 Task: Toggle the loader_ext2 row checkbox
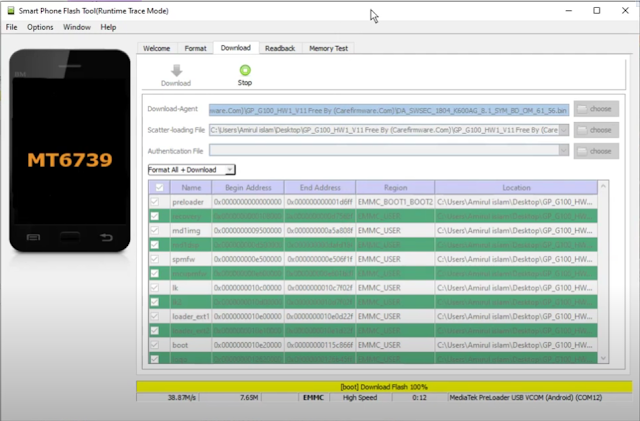pyautogui.click(x=155, y=330)
